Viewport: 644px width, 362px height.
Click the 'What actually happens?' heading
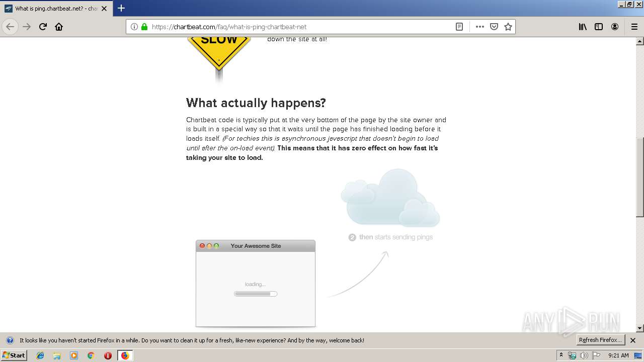[256, 103]
